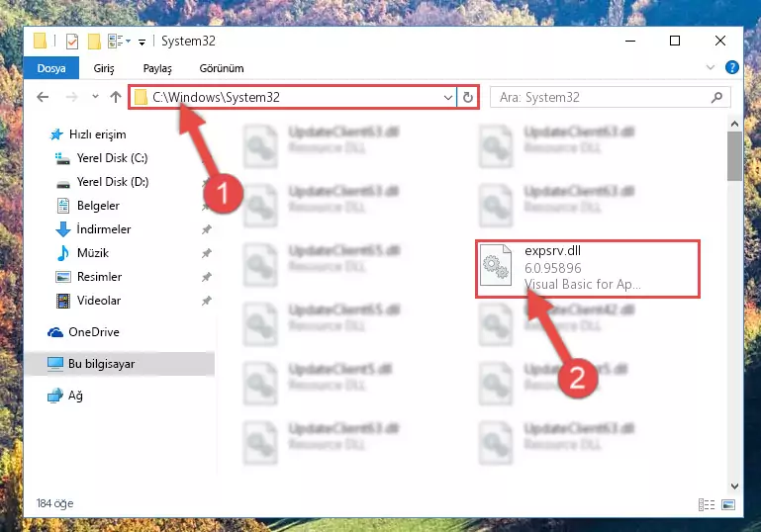Screen dimensions: 761x532
Task: Click the pin icon next to Resimler
Action: point(207,277)
